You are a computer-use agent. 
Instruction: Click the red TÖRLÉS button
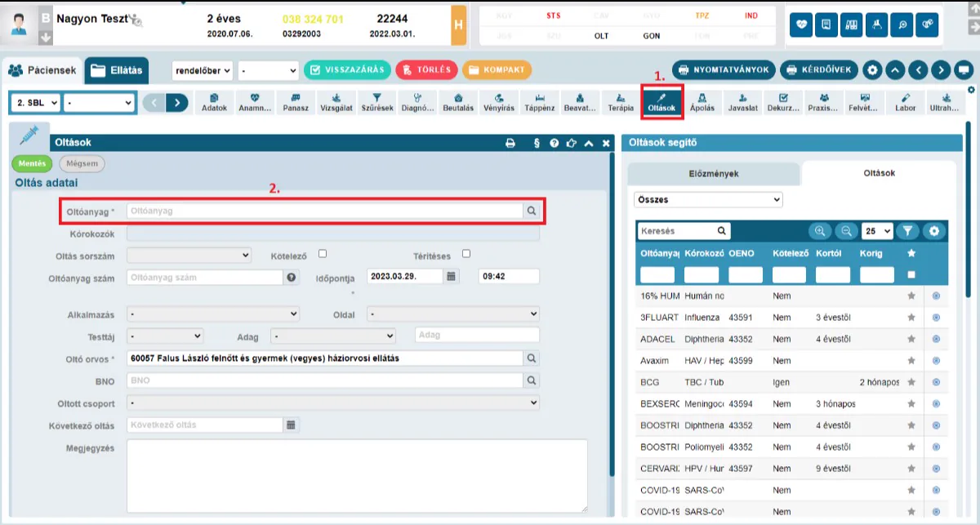coord(426,69)
